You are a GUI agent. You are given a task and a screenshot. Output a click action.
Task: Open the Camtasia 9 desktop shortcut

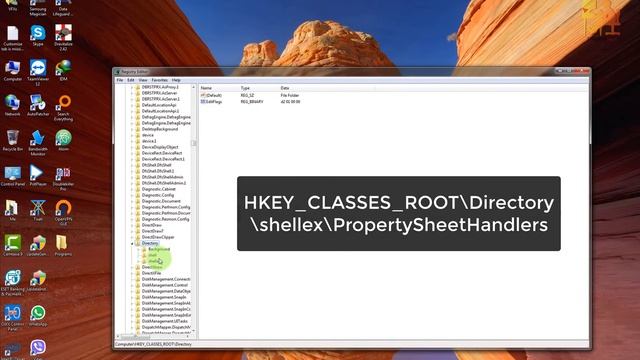pyautogui.click(x=12, y=245)
